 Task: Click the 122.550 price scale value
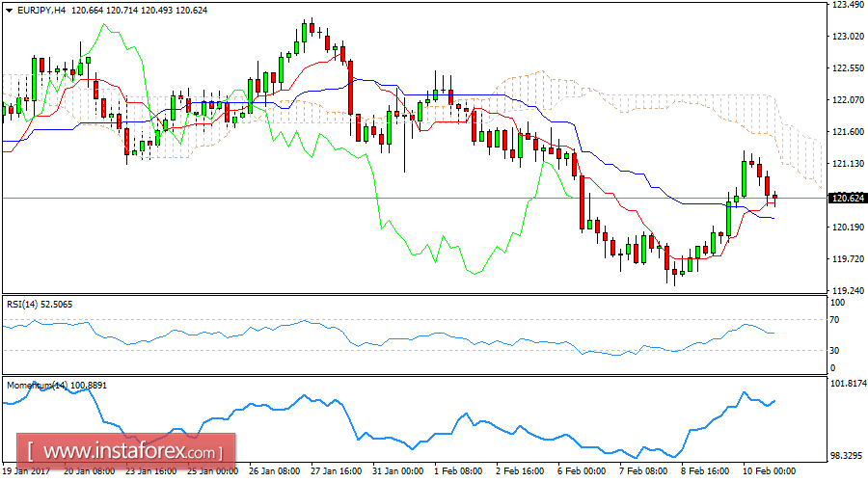tap(849, 68)
